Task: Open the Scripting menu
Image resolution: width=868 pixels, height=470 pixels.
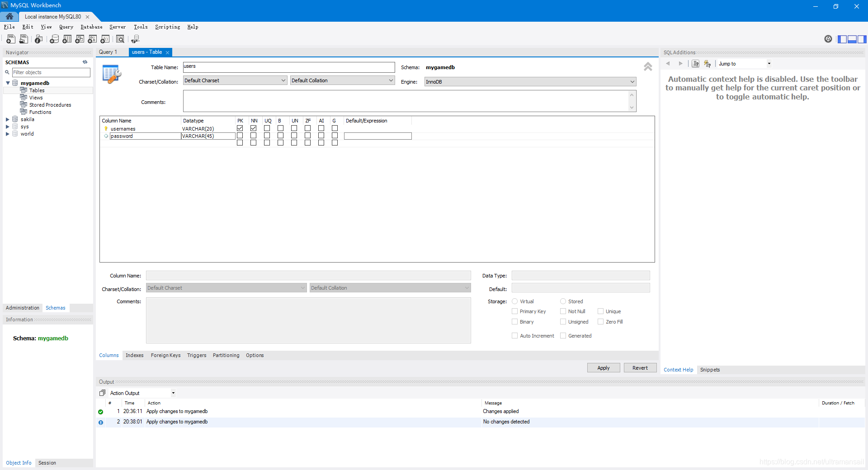Action: (x=167, y=27)
